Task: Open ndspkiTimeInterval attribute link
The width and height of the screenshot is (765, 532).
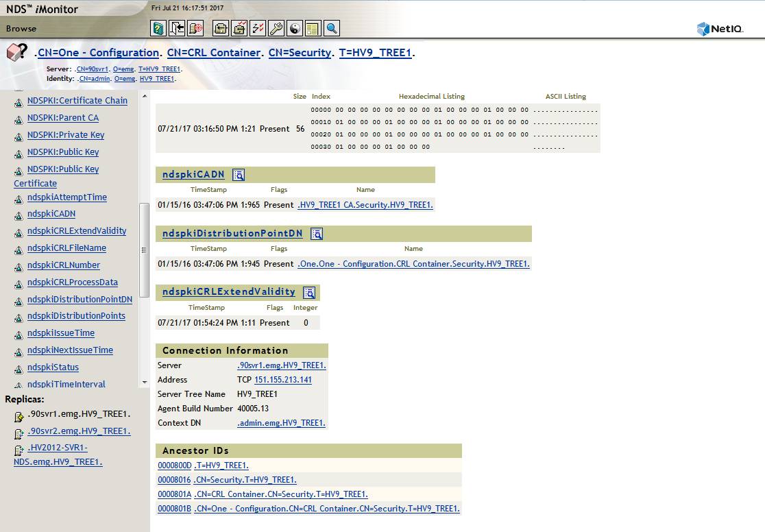Action: (x=66, y=384)
